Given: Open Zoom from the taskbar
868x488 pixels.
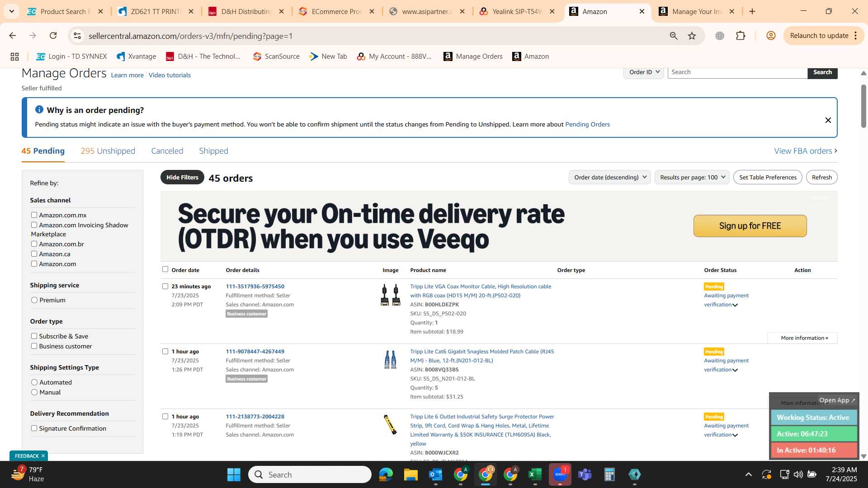Looking at the screenshot, I should (x=560, y=474).
